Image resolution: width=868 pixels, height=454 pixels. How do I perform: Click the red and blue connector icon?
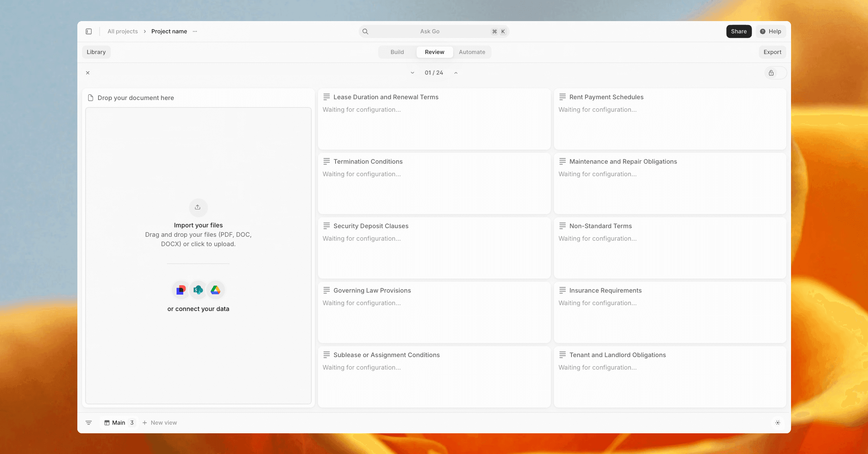pyautogui.click(x=181, y=290)
